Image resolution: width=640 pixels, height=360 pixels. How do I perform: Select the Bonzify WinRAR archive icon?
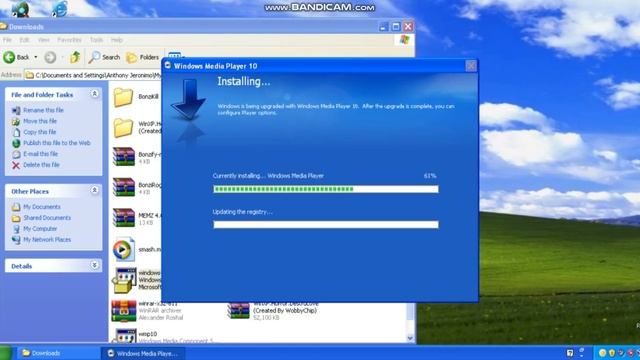(x=124, y=157)
